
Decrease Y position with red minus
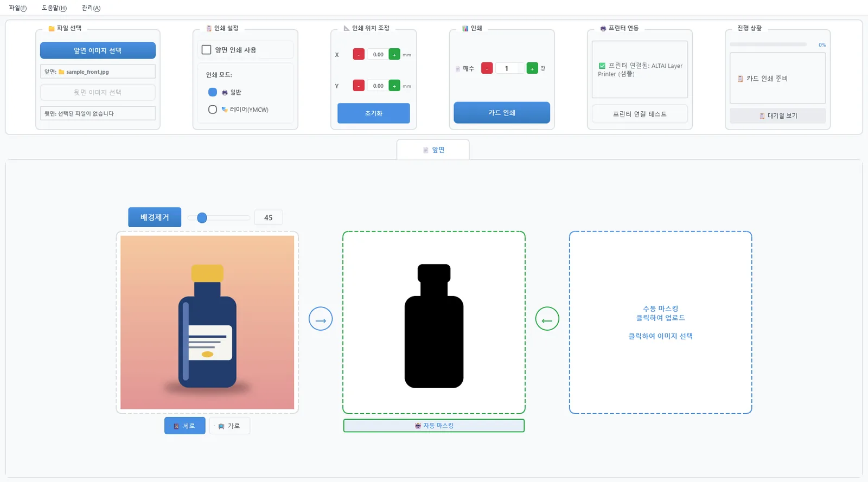(359, 86)
